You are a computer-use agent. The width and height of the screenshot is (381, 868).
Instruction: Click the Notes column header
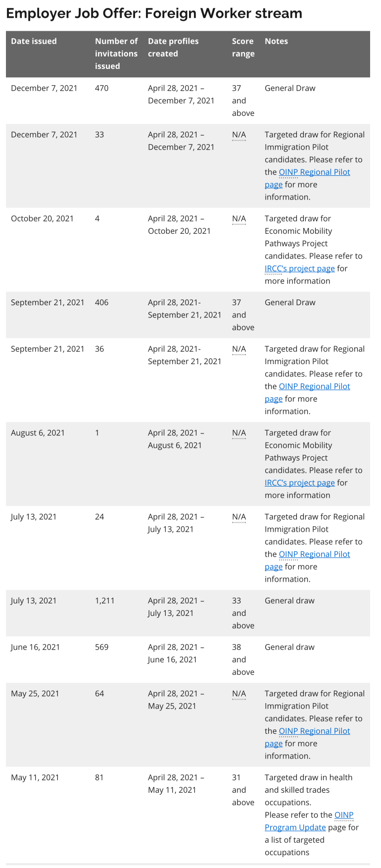tap(276, 41)
